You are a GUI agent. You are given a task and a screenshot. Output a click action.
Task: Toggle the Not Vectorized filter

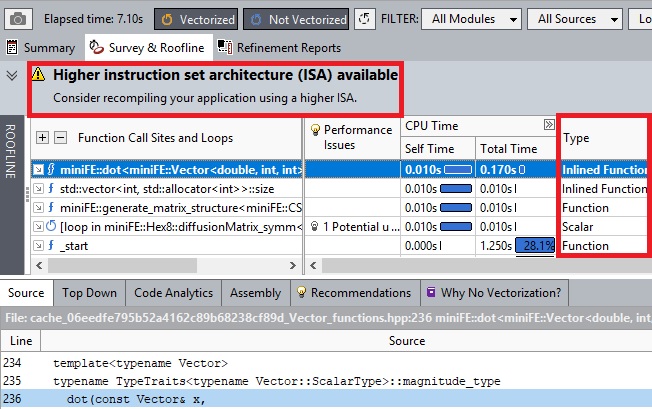pos(296,18)
